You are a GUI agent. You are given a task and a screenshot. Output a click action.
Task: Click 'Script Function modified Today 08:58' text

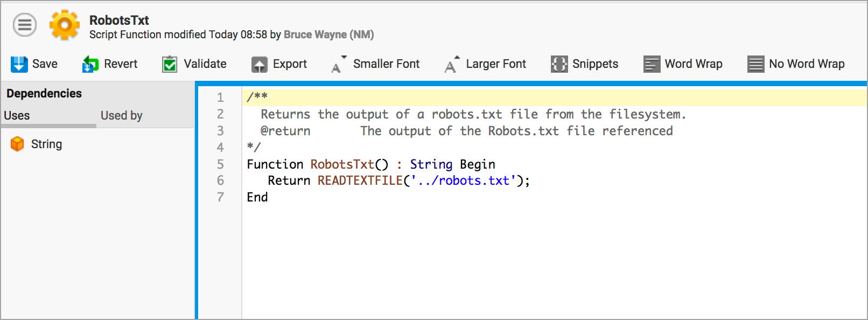click(178, 34)
